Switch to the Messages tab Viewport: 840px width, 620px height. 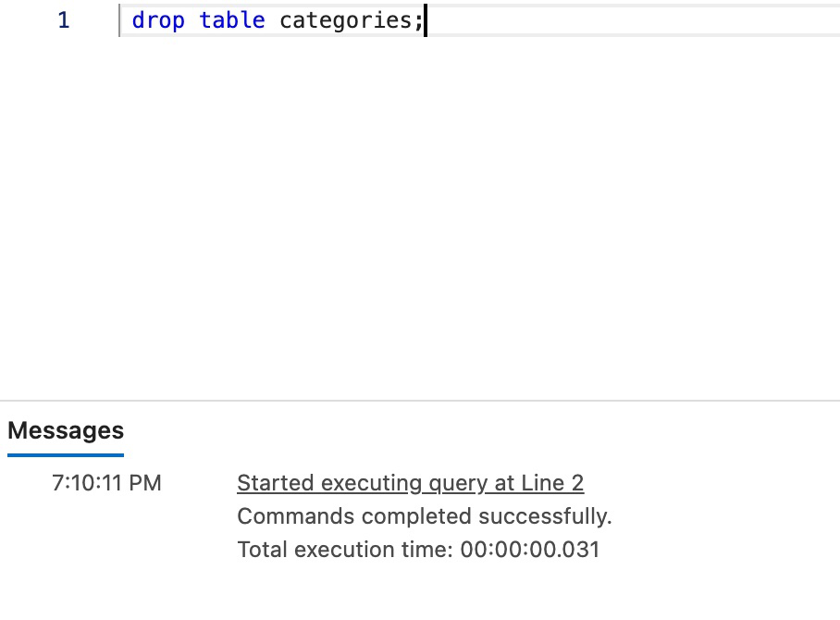pos(66,430)
